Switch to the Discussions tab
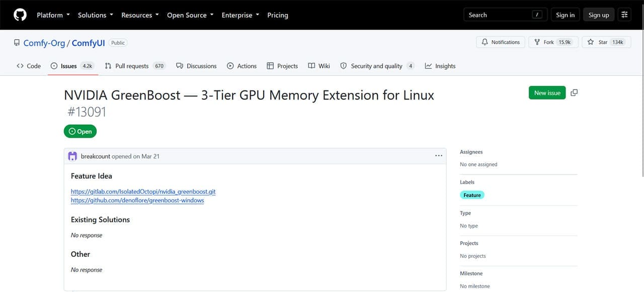 [196, 66]
